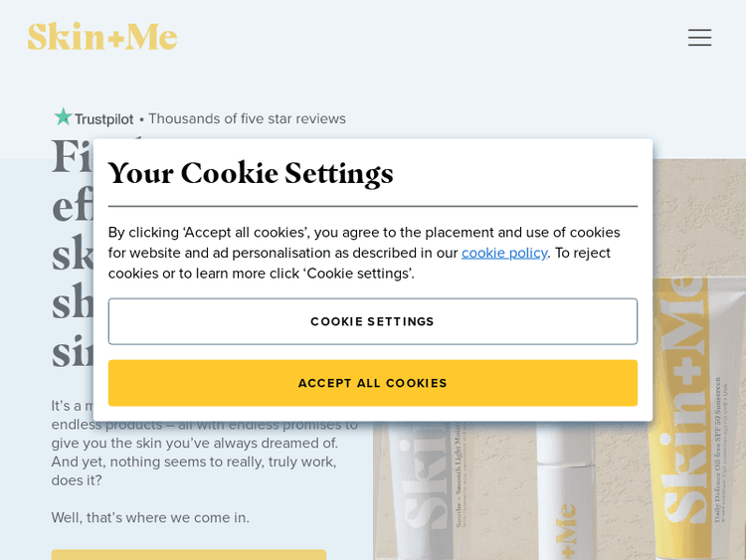Open the hamburger navigation menu
The height and width of the screenshot is (560, 746).
pos(699,38)
